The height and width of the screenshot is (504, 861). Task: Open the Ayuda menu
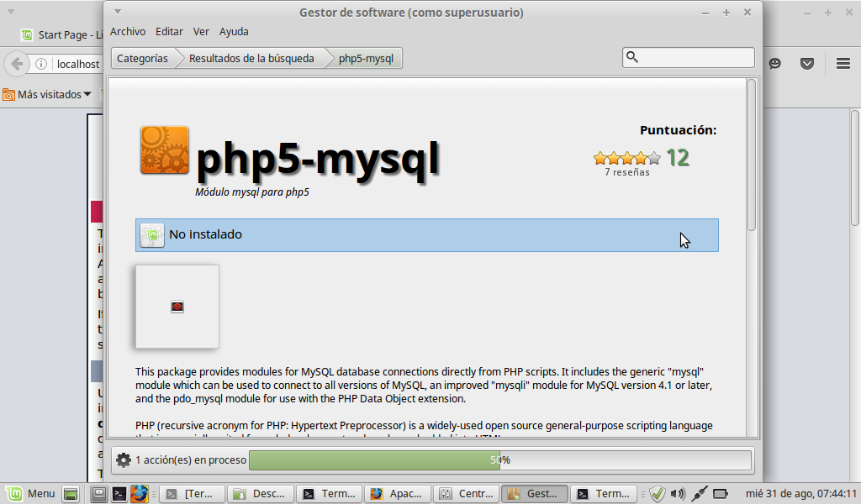pos(234,31)
